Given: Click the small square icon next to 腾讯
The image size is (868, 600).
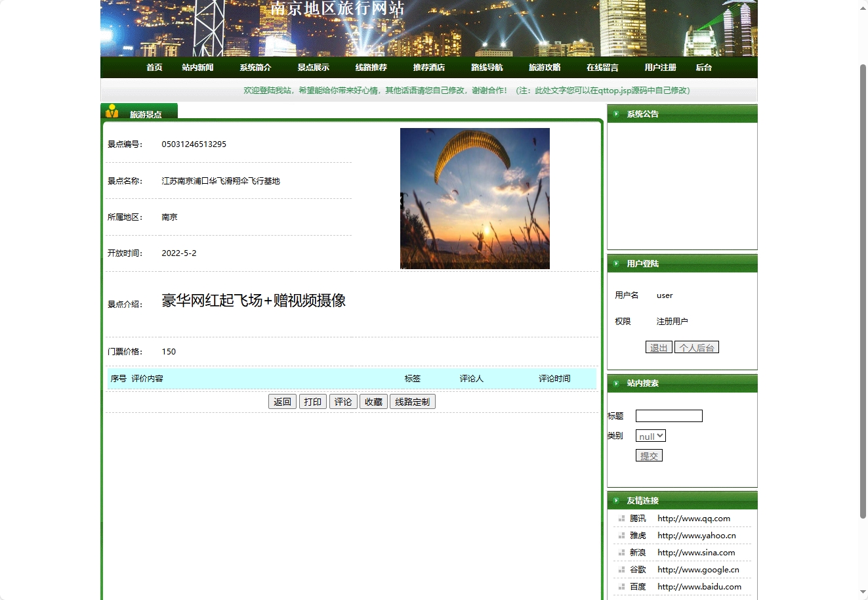Looking at the screenshot, I should [621, 518].
